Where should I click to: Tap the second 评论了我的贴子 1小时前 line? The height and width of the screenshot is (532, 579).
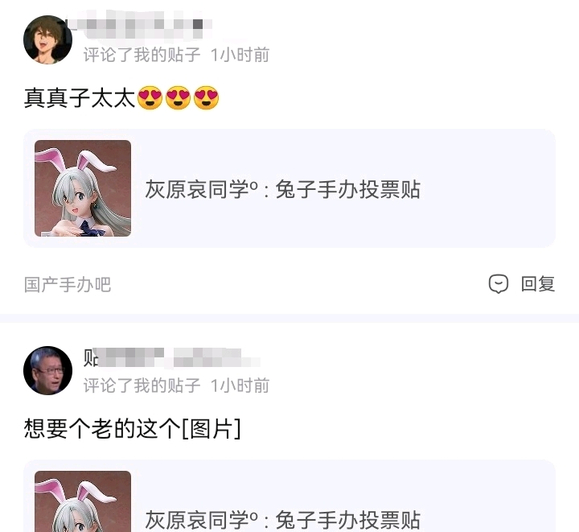coord(176,386)
